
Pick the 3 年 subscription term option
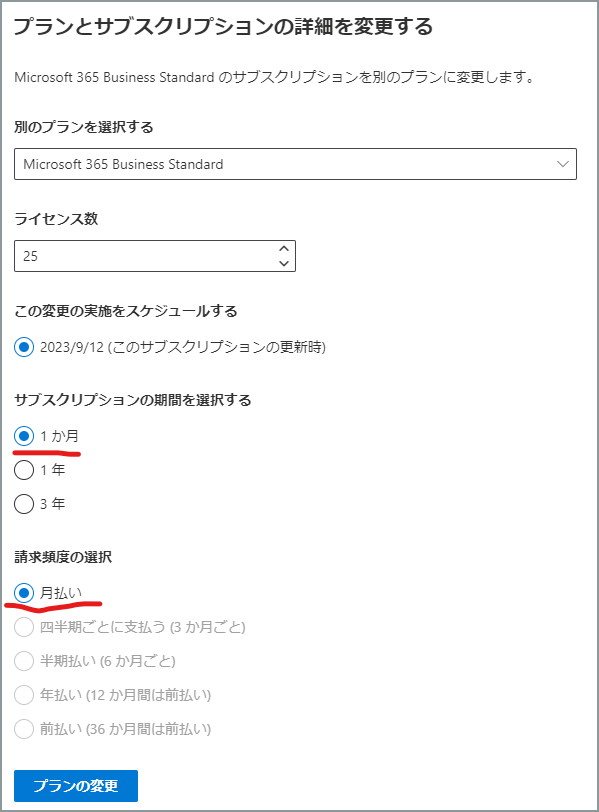coord(24,503)
